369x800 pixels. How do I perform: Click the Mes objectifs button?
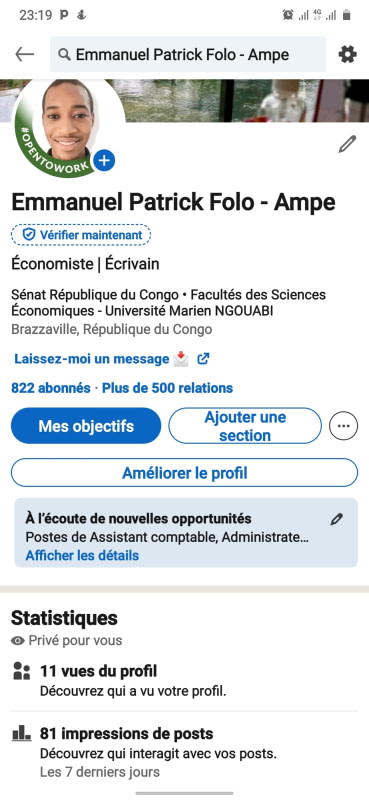point(86,426)
